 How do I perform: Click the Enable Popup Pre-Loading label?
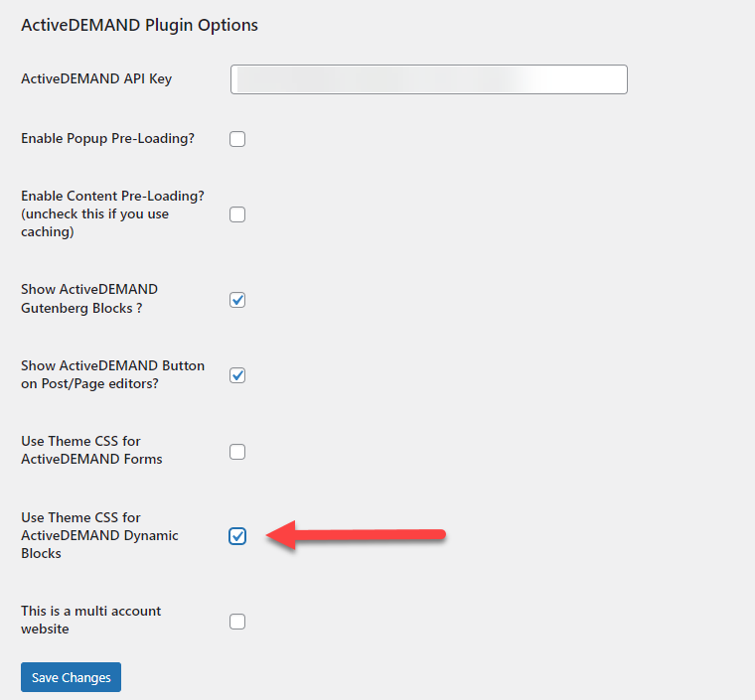point(108,139)
